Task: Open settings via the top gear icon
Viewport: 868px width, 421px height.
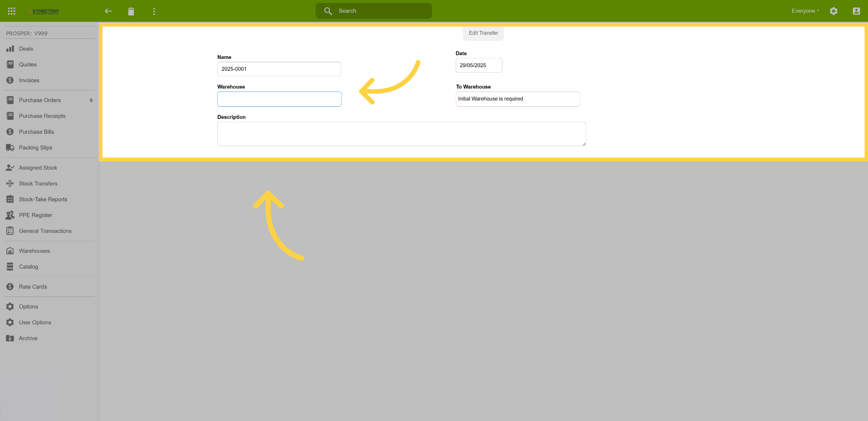Action: [x=833, y=11]
